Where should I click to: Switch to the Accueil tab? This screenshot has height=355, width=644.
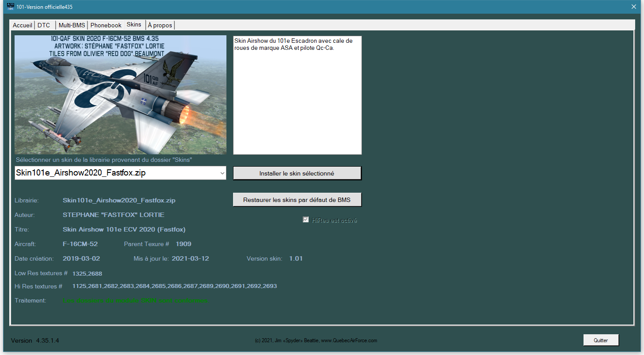(x=22, y=25)
